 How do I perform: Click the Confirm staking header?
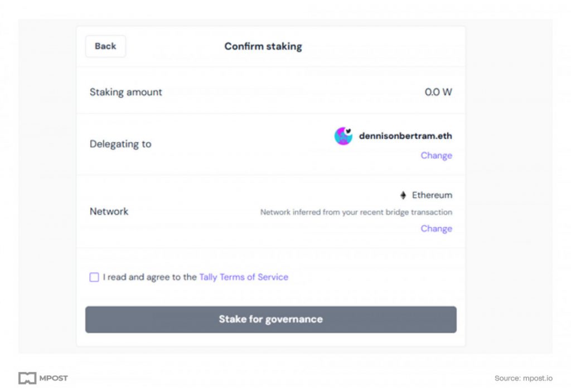click(263, 46)
